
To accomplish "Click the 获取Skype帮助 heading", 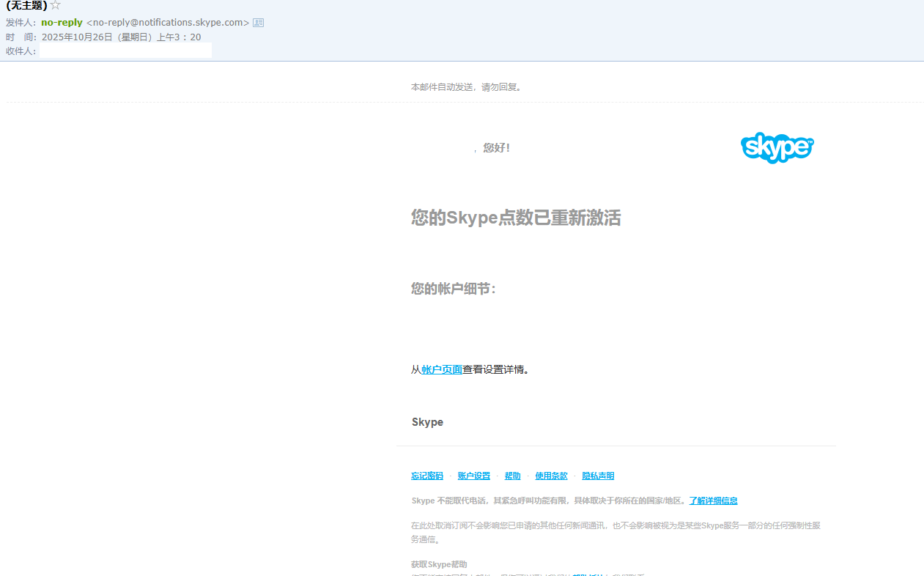I will 439,564.
